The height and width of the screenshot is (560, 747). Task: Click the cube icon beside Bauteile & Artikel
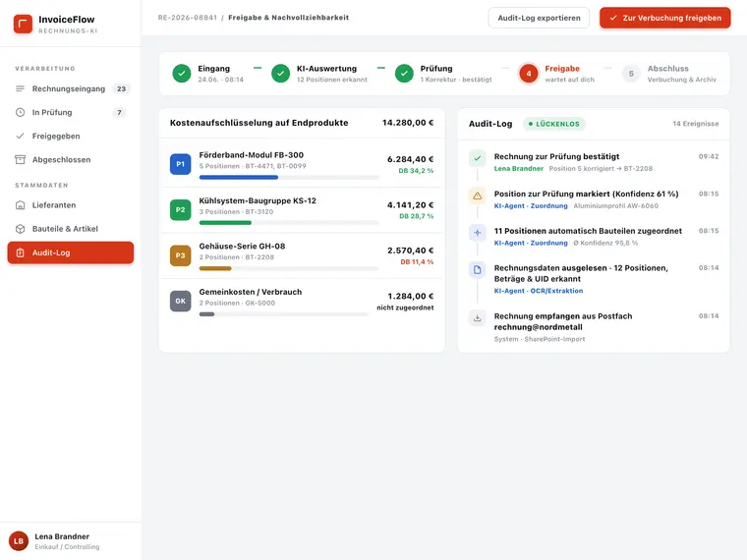[20, 229]
